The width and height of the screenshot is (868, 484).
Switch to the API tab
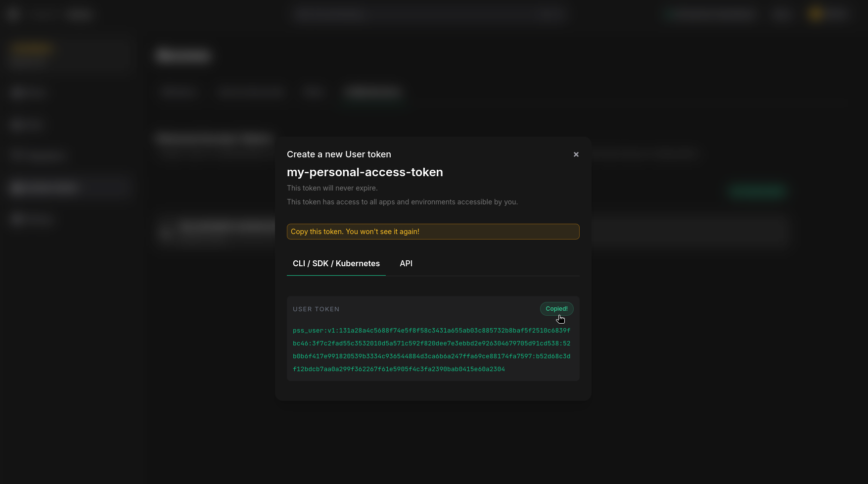(406, 264)
